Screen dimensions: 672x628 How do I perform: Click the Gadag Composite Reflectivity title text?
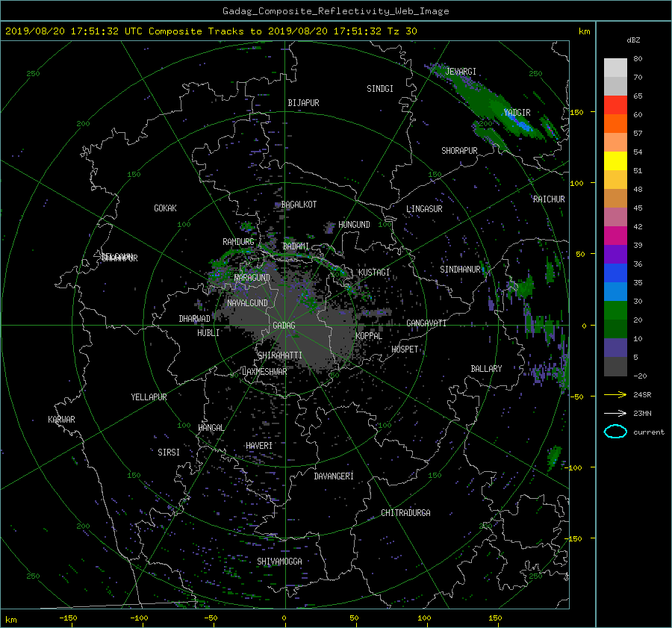pos(335,11)
